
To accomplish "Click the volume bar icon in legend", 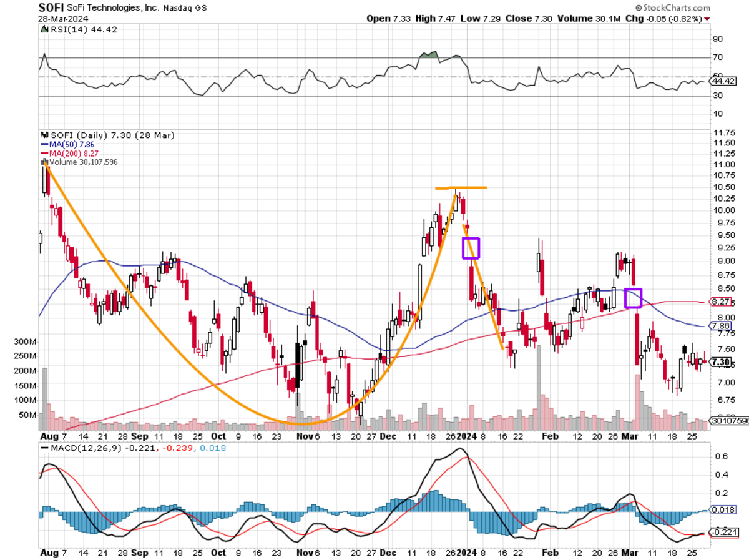I will pos(42,162).
